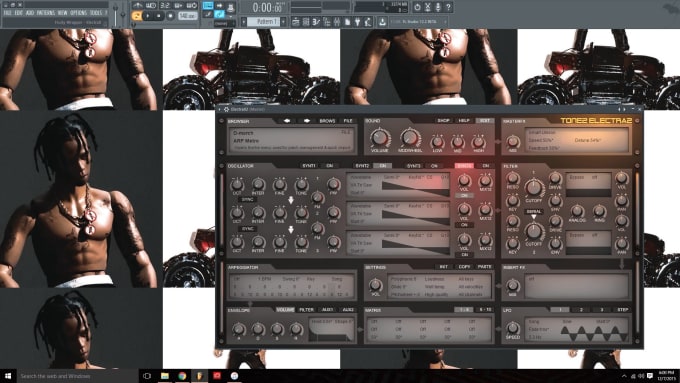Toggle the metronome icon in FL Studio
Screen dimensions: 680x383
138,6
